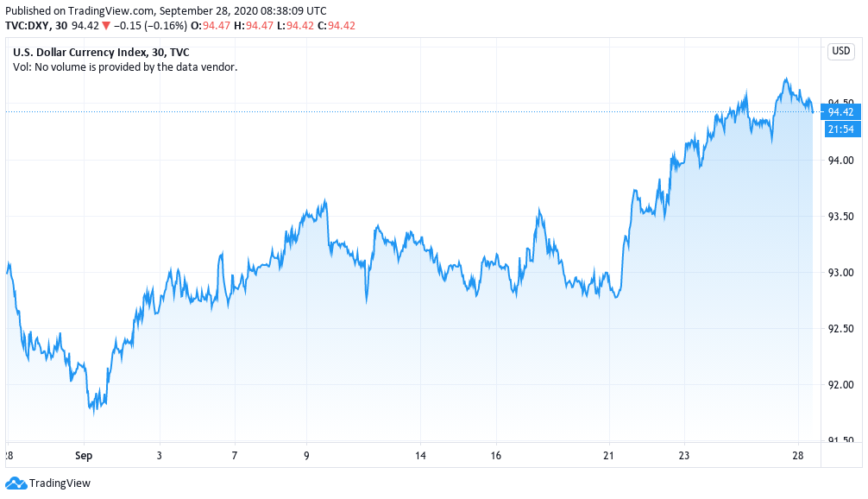Click the 93.50 price axis label

(x=840, y=217)
